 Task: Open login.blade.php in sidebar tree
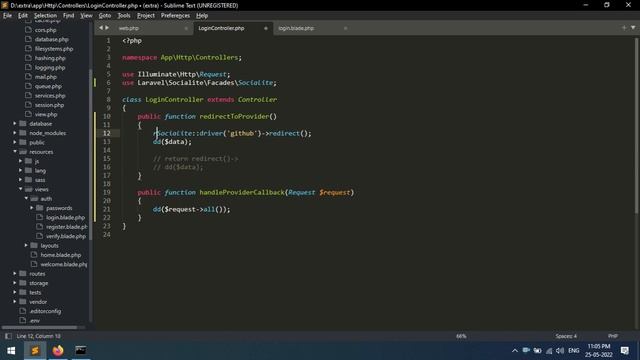(65, 217)
